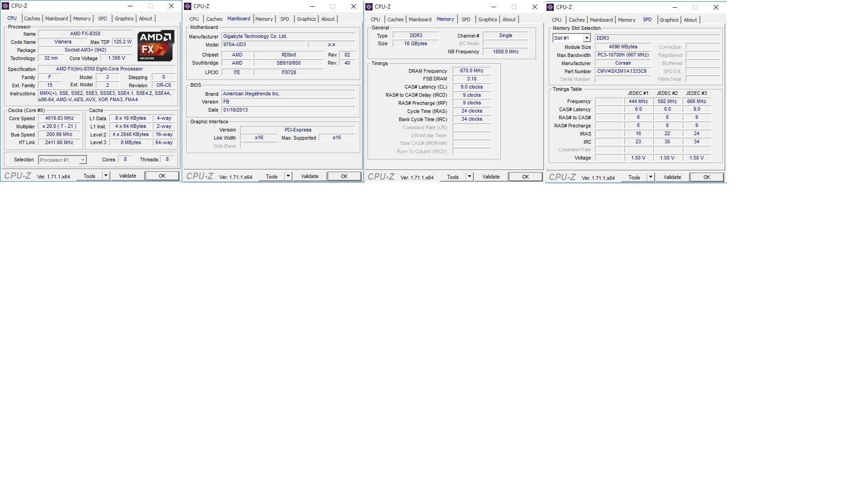Click the JEDEC #3 frequency 666 MHz
Viewport: 868px width, 488px height.
tap(696, 101)
